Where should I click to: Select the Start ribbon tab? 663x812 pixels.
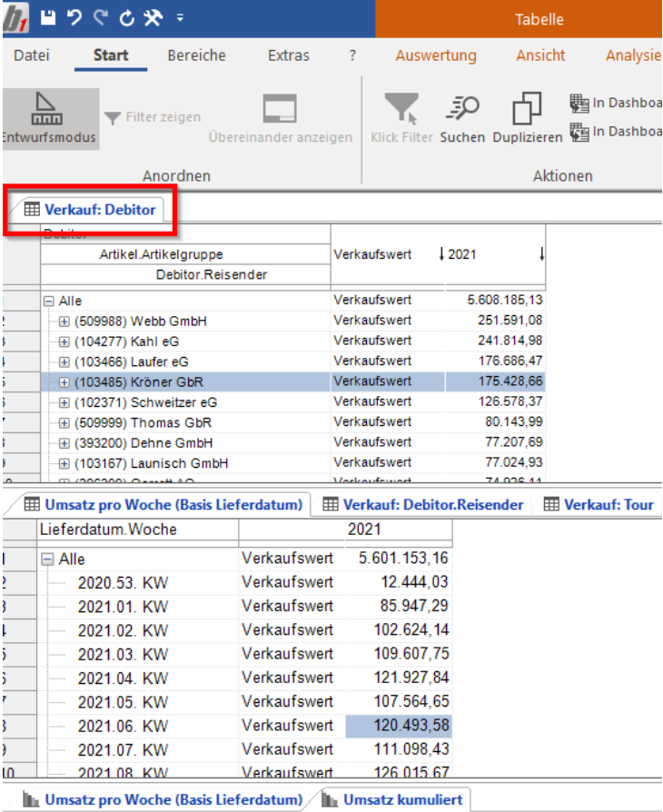tap(111, 55)
